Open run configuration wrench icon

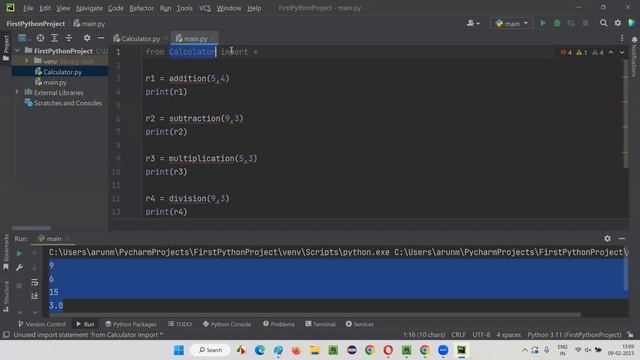[19, 267]
